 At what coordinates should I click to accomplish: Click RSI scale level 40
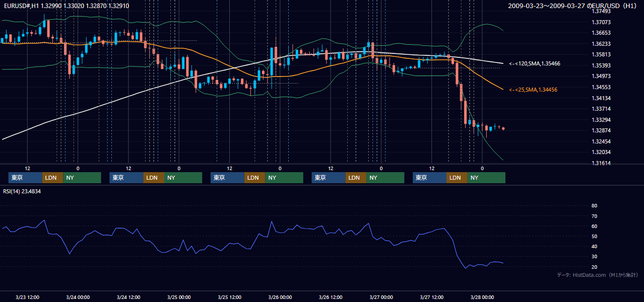[x=594, y=246]
